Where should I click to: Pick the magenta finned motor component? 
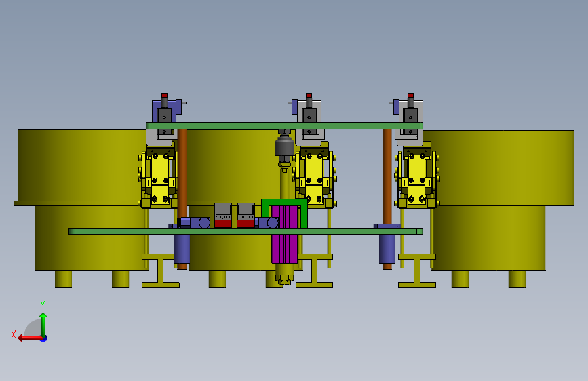click(285, 234)
